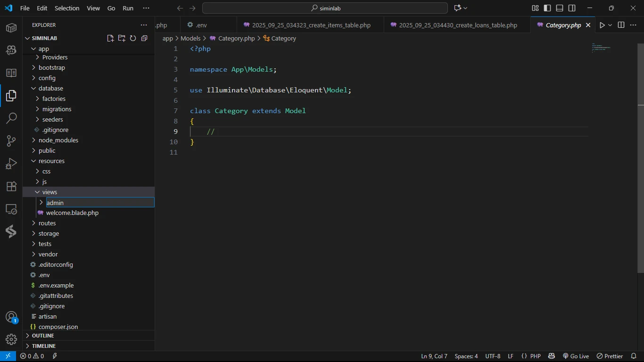This screenshot has height=362, width=644.
Task: Open the Search view in activity bar
Action: tap(11, 118)
